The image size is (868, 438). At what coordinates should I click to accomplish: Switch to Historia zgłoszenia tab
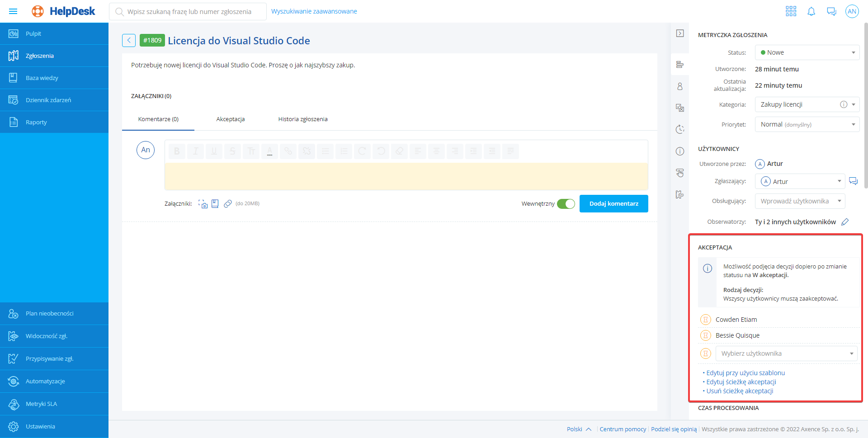[x=303, y=119]
